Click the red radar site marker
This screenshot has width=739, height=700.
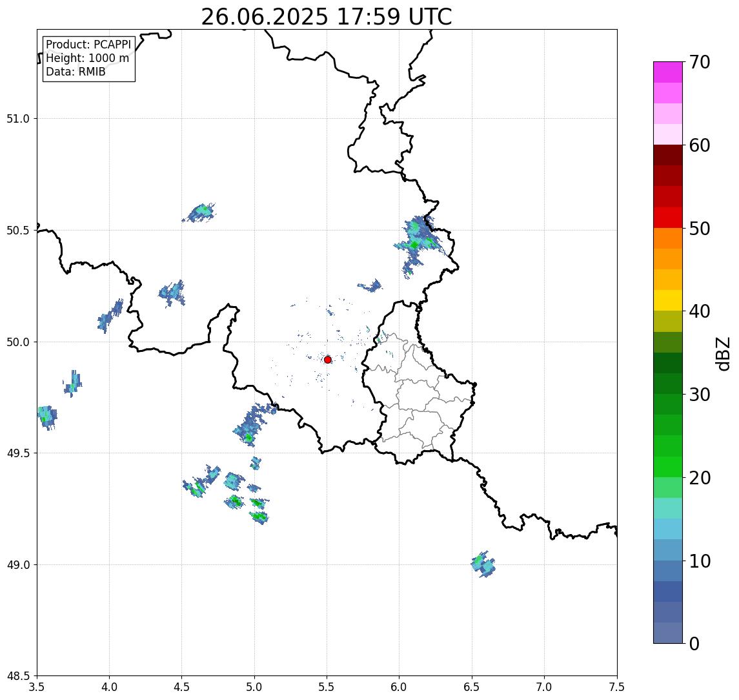(x=328, y=360)
